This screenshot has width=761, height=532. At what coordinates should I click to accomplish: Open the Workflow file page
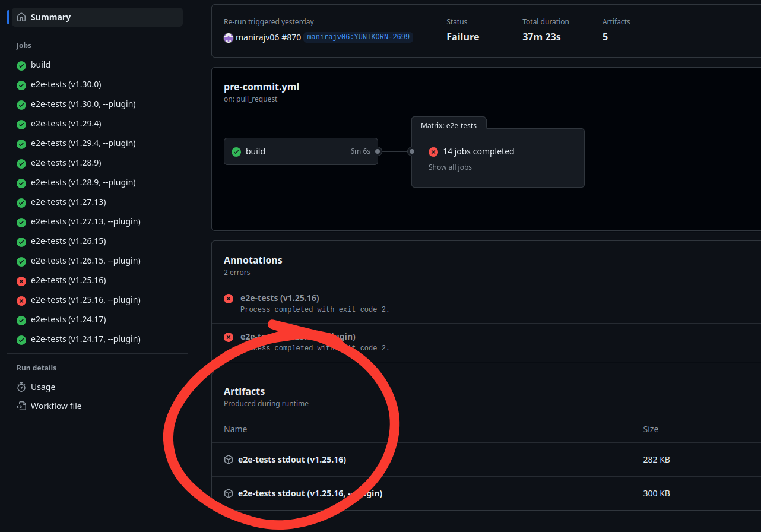coord(56,406)
